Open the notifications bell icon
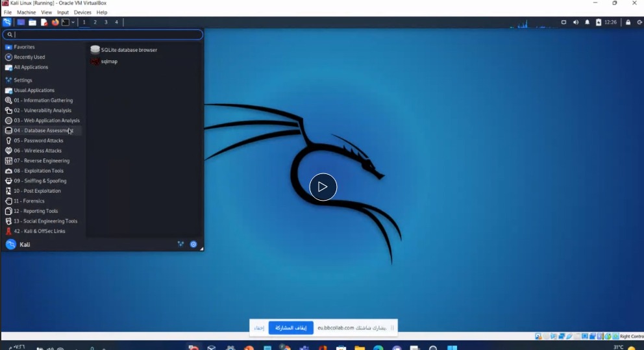644x350 pixels. point(587,22)
